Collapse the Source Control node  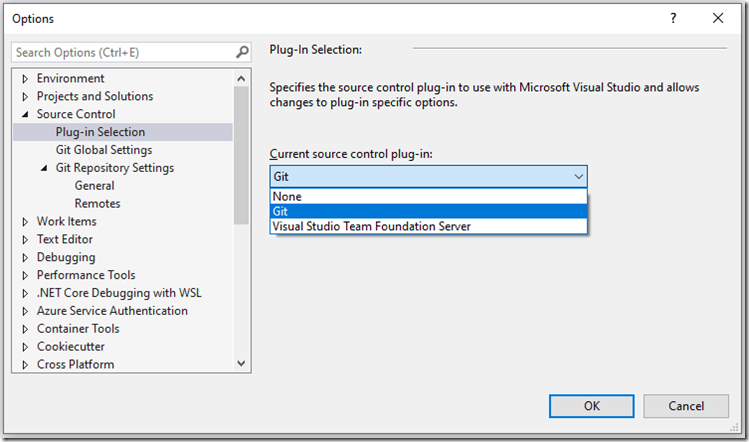pos(25,115)
